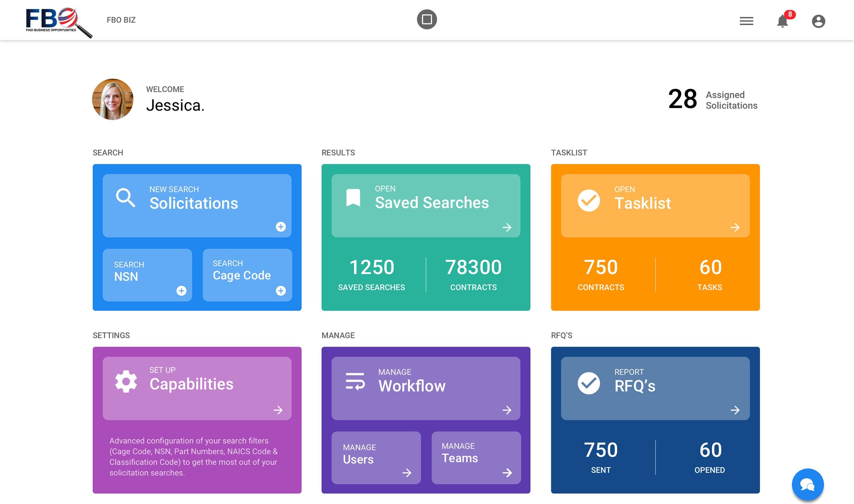View the 28 Assigned Solicitations
The image size is (854, 504).
tap(713, 99)
